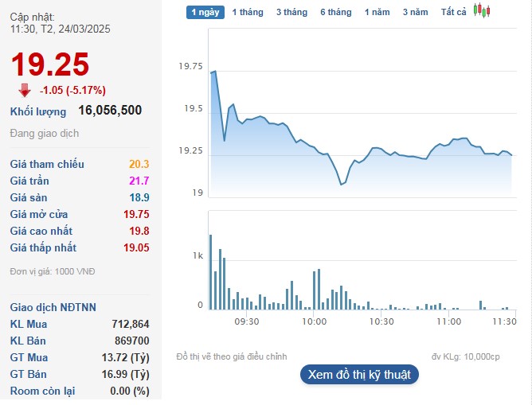Select the 1 ngày tab
The width and height of the screenshot is (532, 405).
coord(205,12)
